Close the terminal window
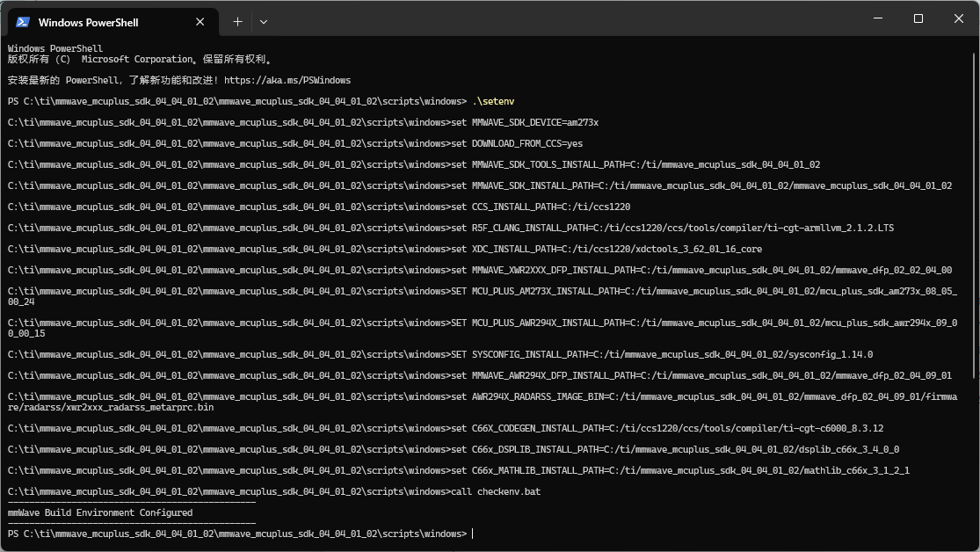The height and width of the screenshot is (552, 980). [x=958, y=18]
